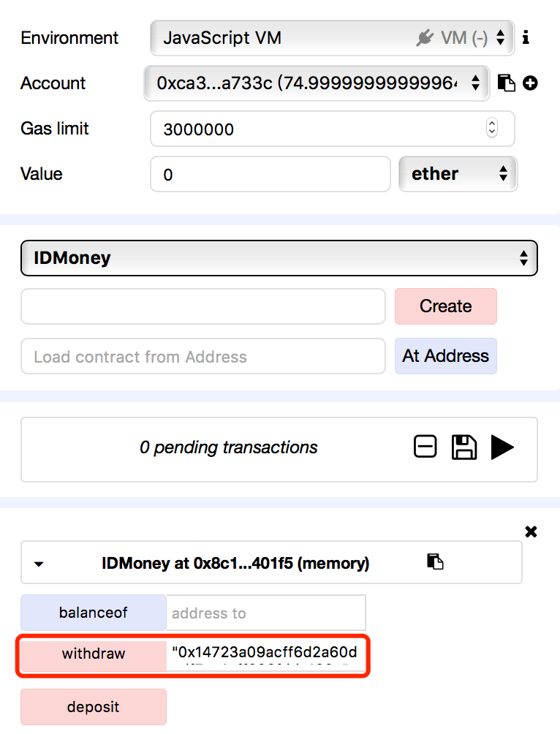Execute the withdraw function
The width and height of the screenshot is (560, 734).
pos(94,654)
